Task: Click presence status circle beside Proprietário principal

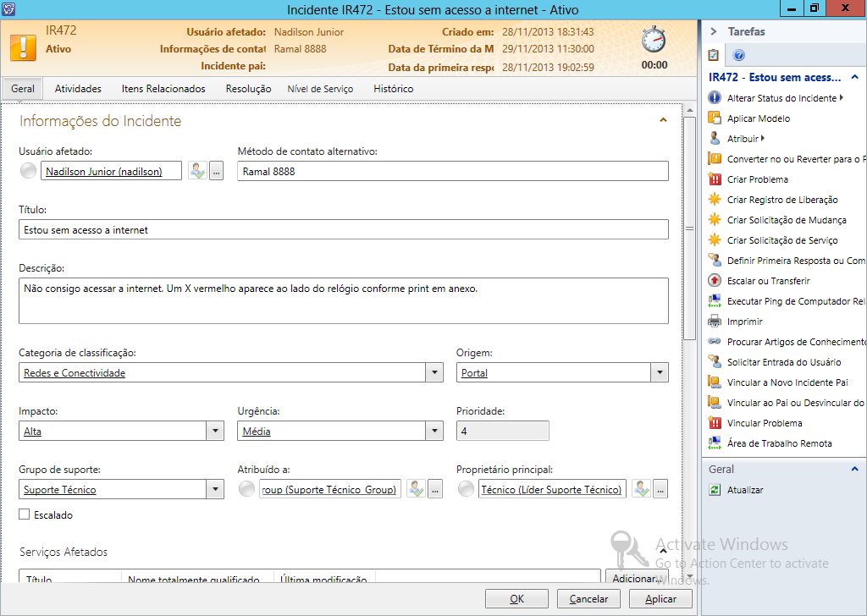Action: (467, 489)
